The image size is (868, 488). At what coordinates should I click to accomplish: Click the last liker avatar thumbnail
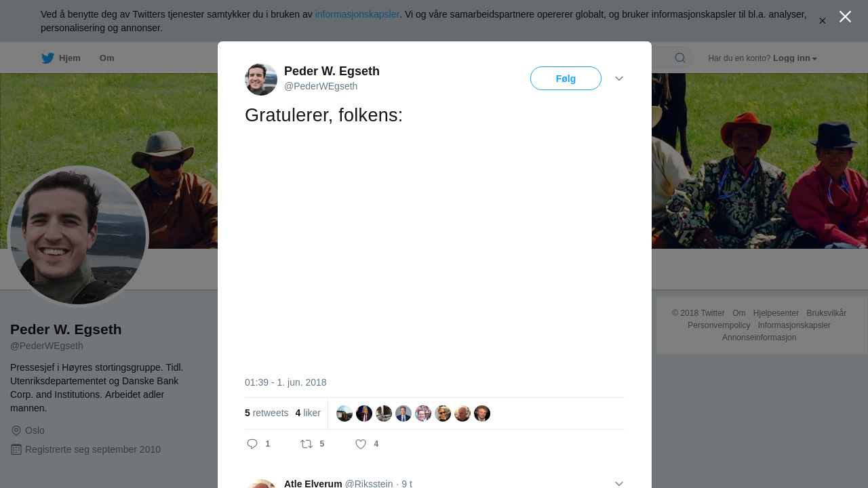(482, 413)
